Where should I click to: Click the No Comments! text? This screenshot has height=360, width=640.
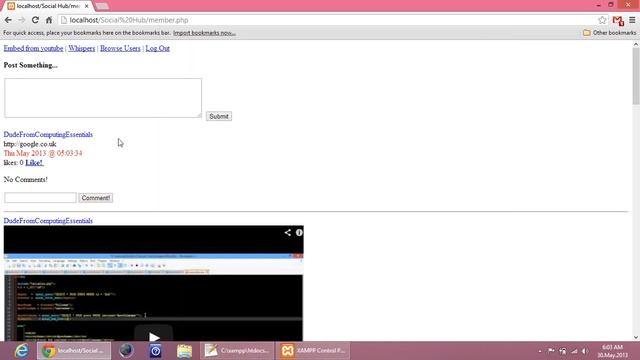[x=25, y=180]
